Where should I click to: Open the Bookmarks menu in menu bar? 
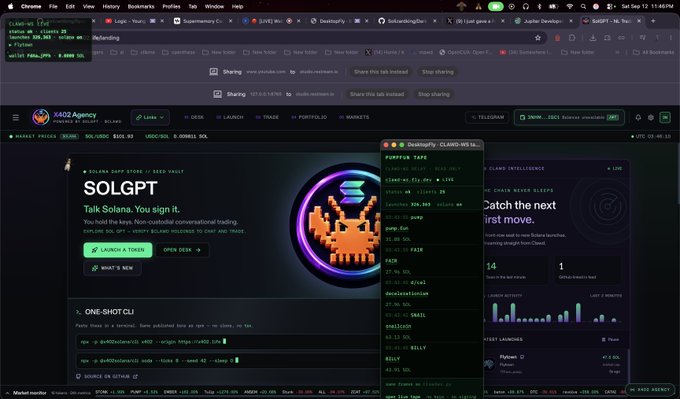[141, 7]
